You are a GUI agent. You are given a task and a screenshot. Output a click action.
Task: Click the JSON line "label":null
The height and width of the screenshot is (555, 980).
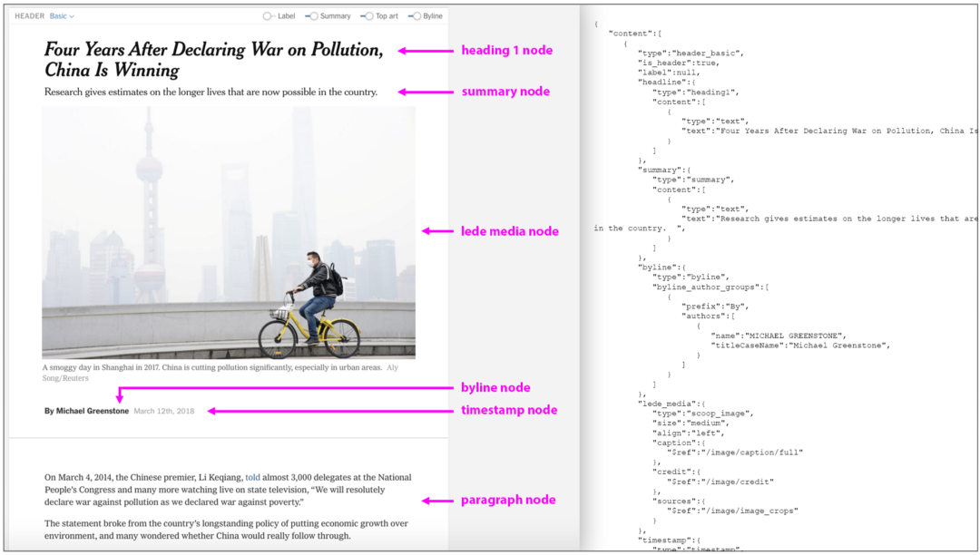pyautogui.click(x=669, y=73)
